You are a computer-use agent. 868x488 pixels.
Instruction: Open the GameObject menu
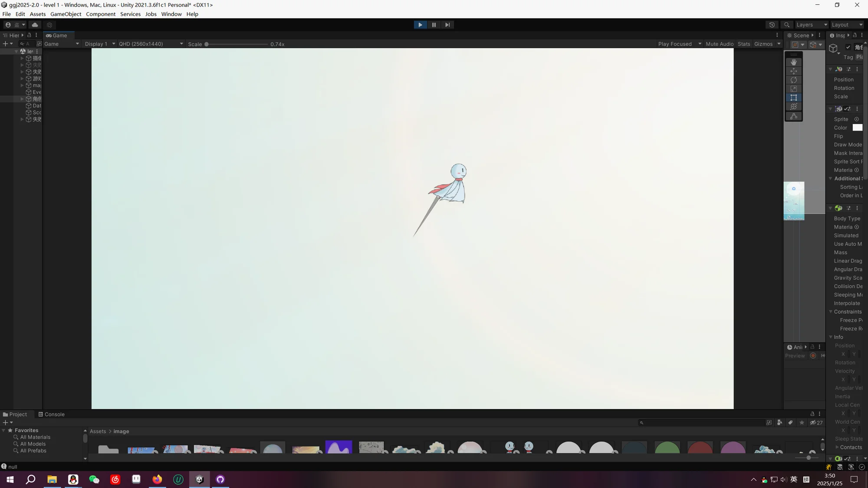tap(66, 14)
